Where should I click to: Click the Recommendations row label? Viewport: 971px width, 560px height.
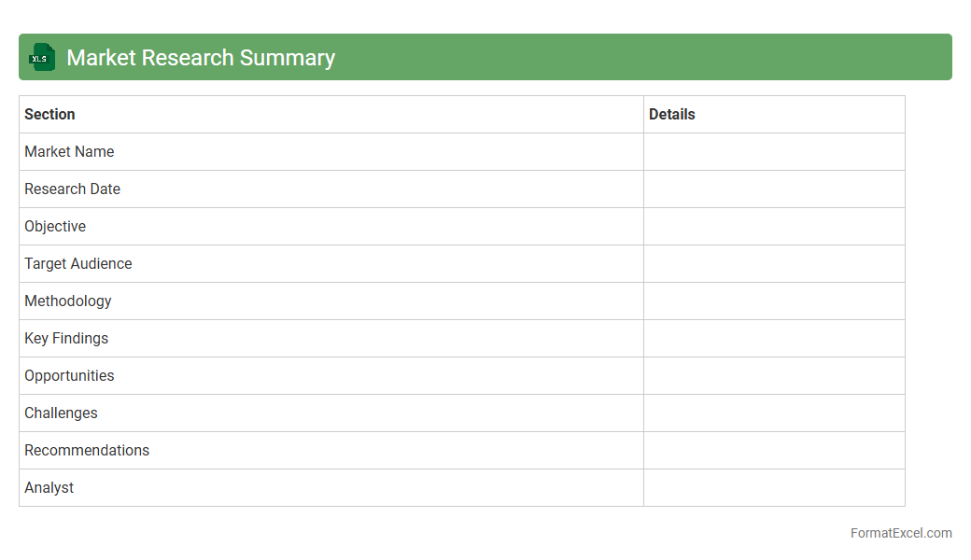click(x=87, y=450)
